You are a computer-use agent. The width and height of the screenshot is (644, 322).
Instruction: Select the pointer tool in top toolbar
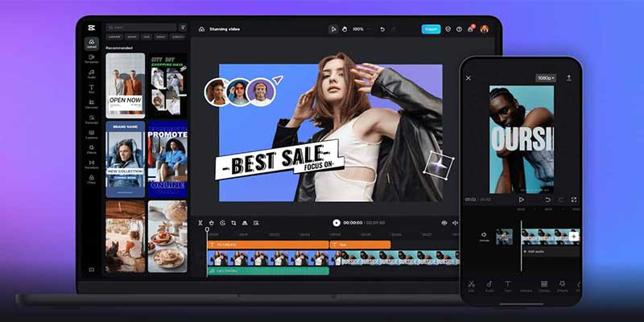click(333, 29)
